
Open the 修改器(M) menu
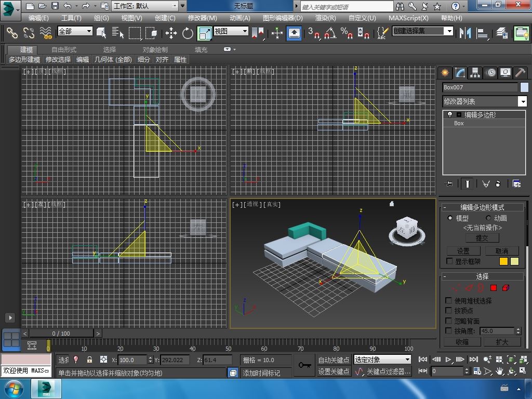tap(202, 18)
